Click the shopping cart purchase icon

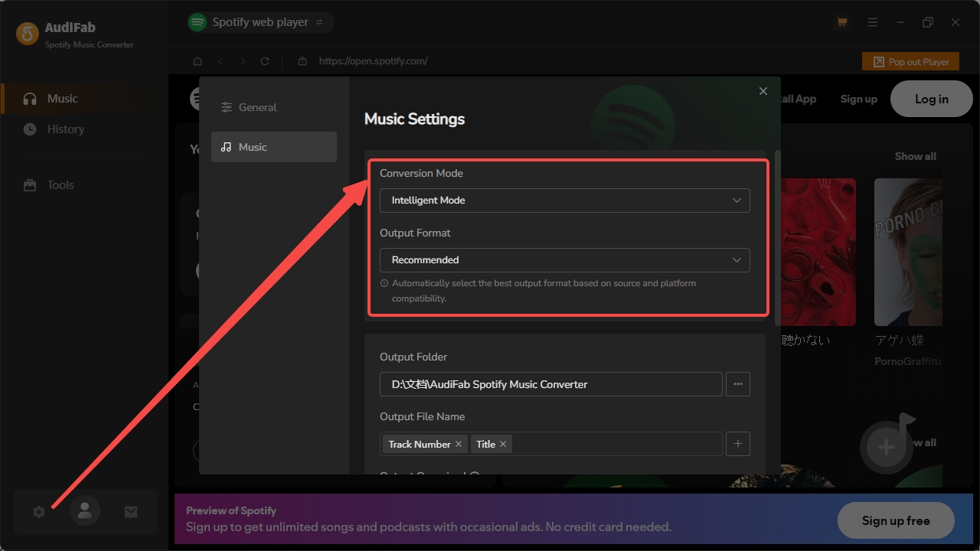(841, 22)
